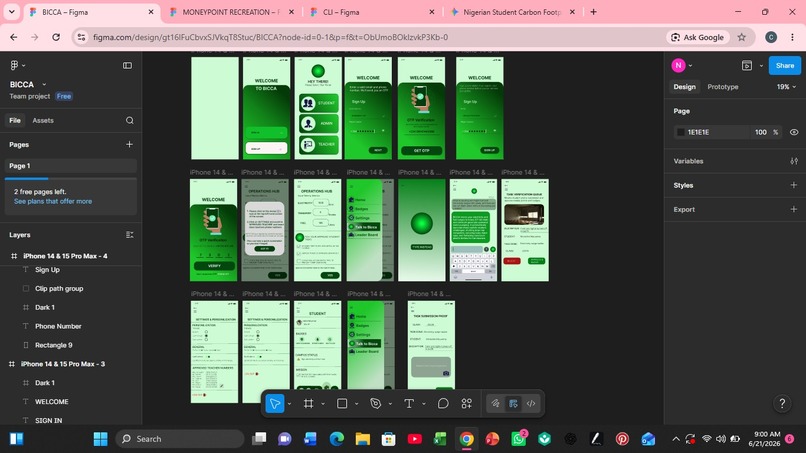Reload the browser page
The width and height of the screenshot is (806, 453).
pos(56,37)
